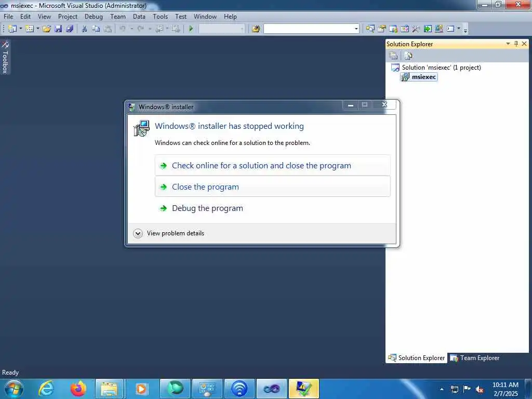Open the Debug menu
The height and width of the screenshot is (399, 532).
coord(94,17)
